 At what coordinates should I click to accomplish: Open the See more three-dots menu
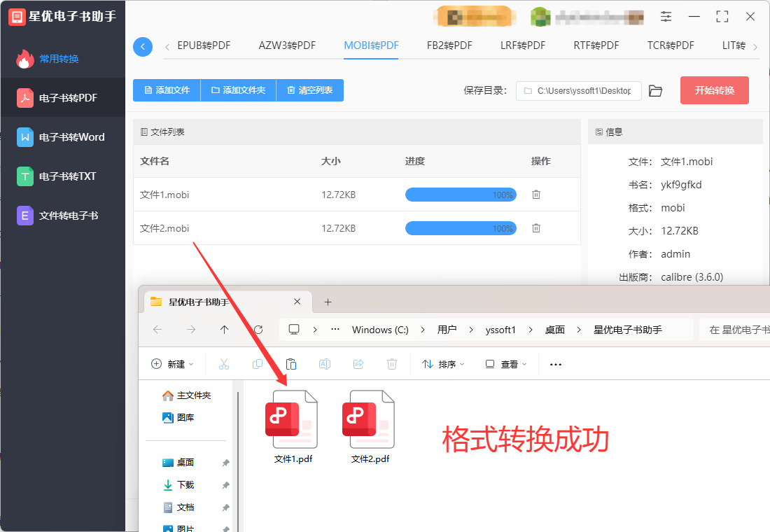pyautogui.click(x=555, y=365)
